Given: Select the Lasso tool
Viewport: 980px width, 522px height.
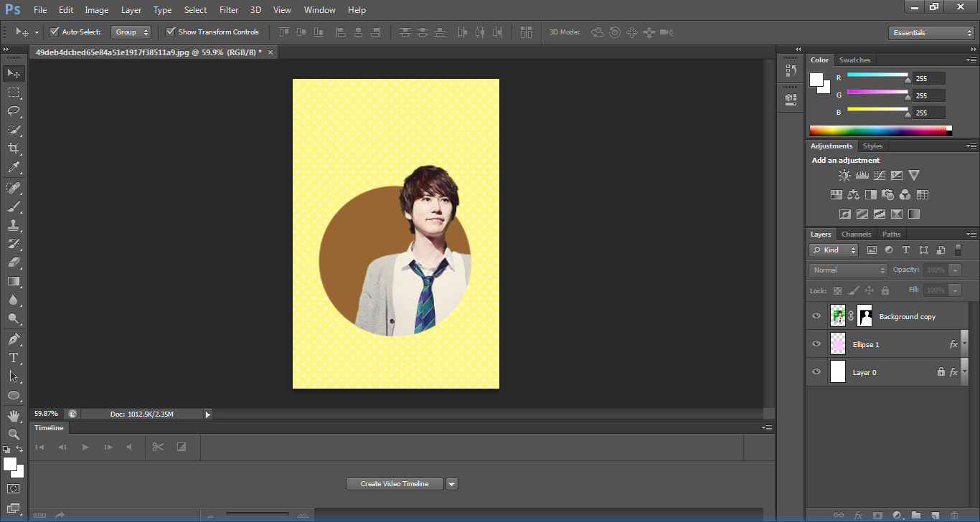Looking at the screenshot, I should coord(14,111).
